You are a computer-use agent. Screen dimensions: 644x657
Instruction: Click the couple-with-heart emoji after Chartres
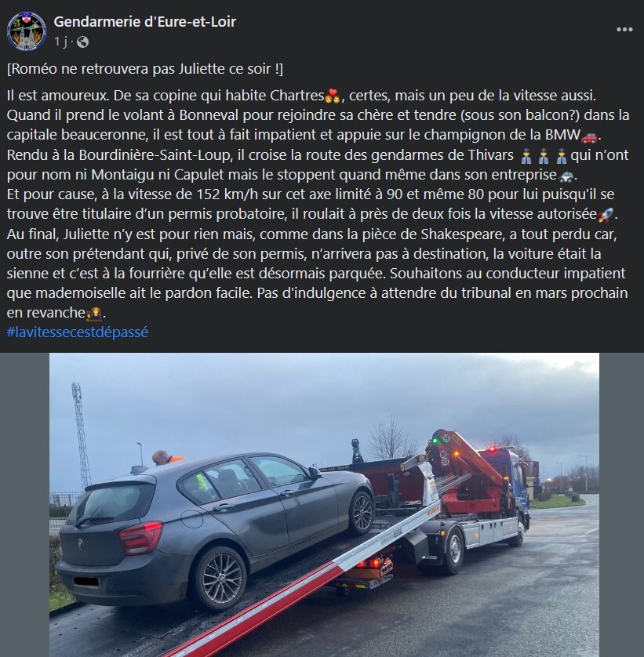pos(332,96)
